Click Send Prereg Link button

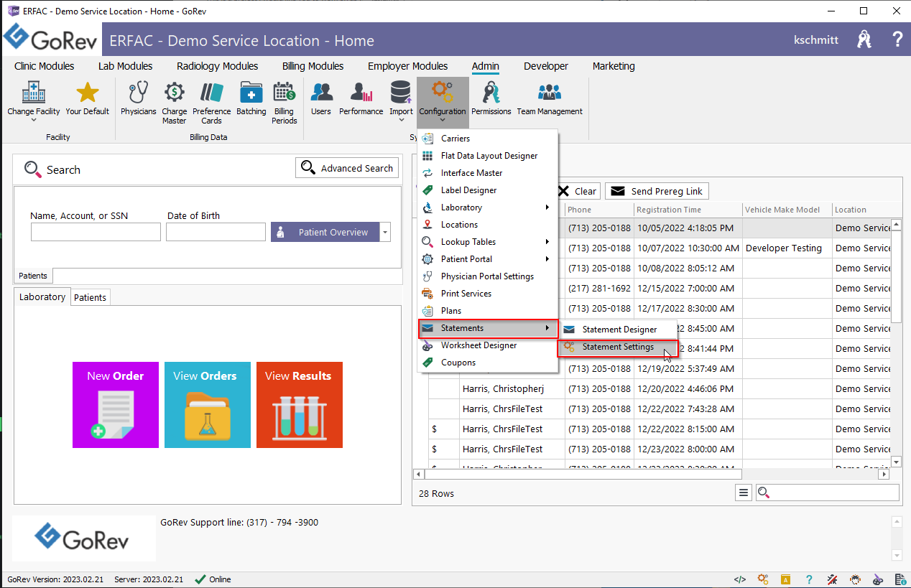pyautogui.click(x=657, y=191)
